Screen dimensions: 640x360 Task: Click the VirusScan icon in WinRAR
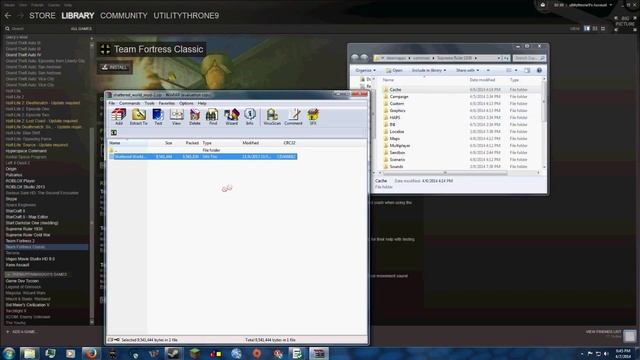coord(272,117)
